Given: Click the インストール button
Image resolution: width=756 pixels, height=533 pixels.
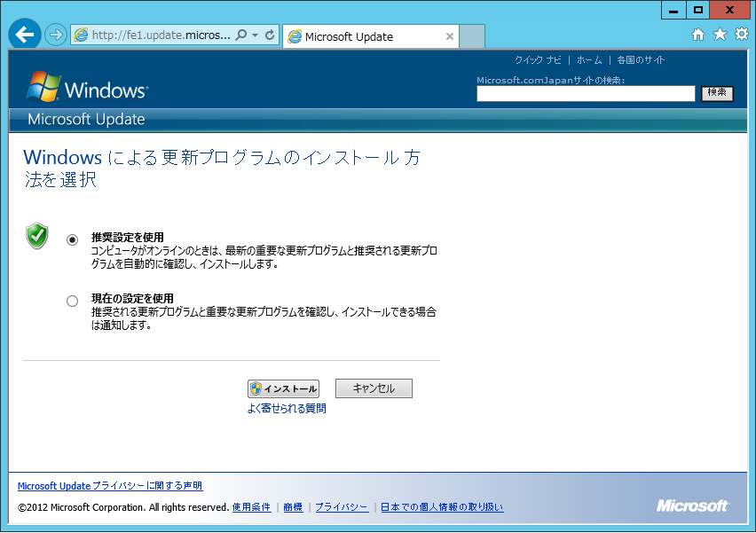Looking at the screenshot, I should point(284,388).
